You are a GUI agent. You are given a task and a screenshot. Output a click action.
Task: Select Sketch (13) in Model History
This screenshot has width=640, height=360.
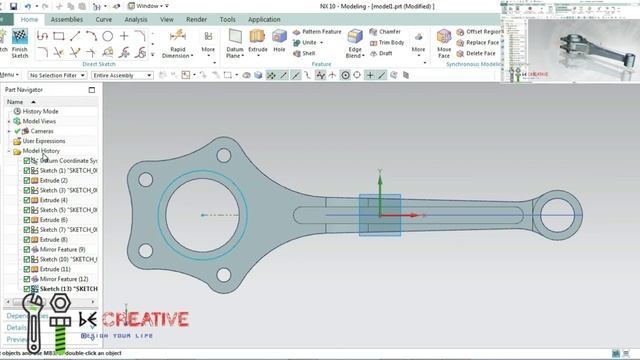click(x=68, y=289)
